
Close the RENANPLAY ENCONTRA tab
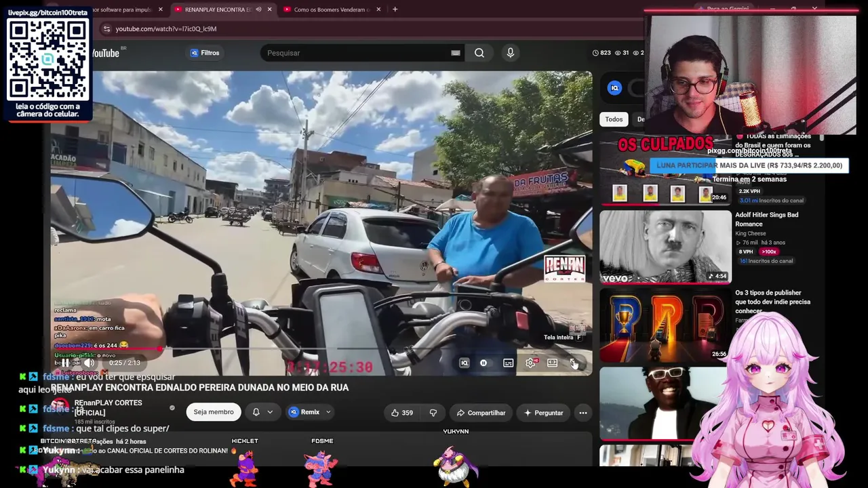(269, 9)
